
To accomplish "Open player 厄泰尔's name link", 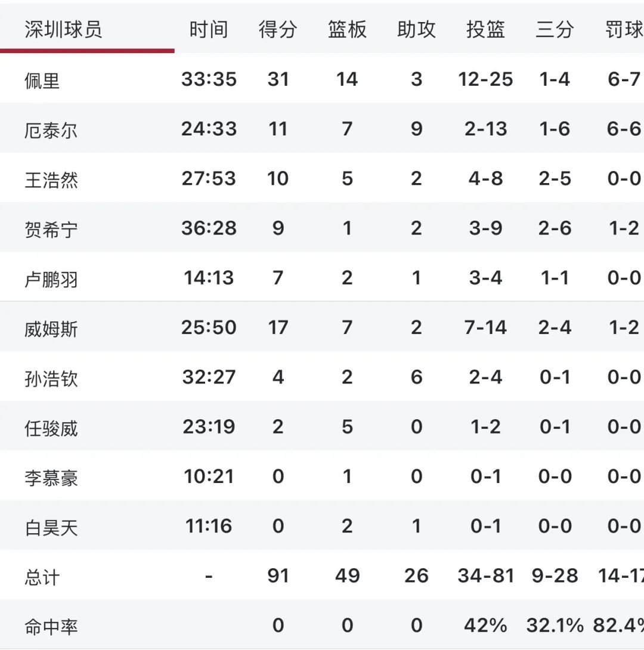I will point(51,129).
